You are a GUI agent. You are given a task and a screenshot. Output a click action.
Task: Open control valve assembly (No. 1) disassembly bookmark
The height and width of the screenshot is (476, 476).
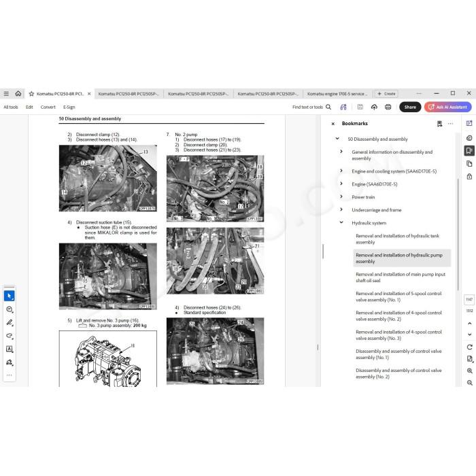point(398,354)
